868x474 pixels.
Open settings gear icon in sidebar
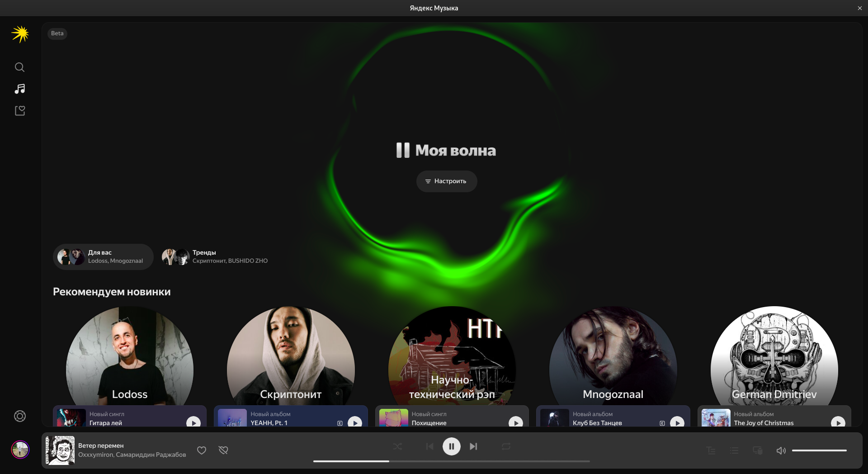coord(20,416)
